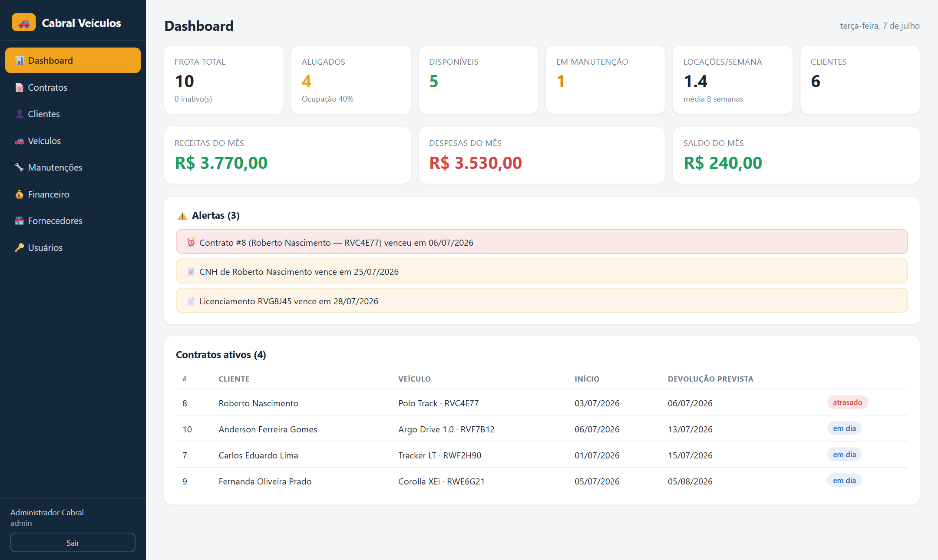Click the Sair logout button
The height and width of the screenshot is (560, 938).
coord(73,543)
